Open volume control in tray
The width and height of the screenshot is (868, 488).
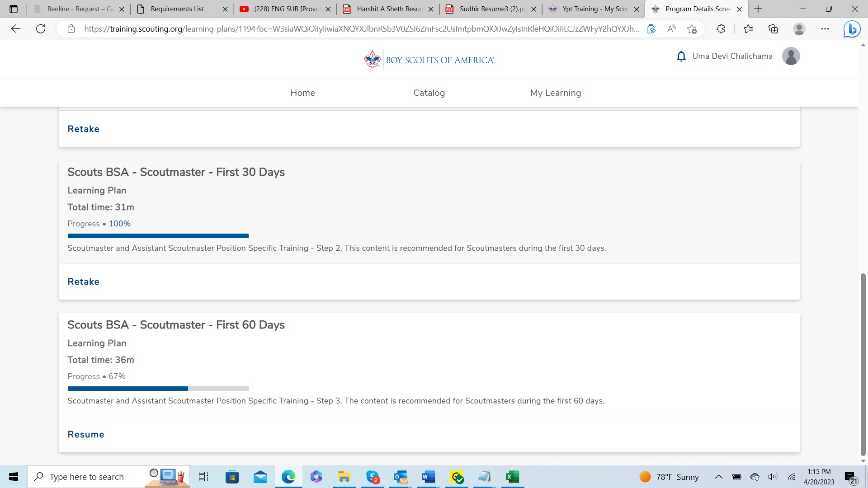(773, 477)
